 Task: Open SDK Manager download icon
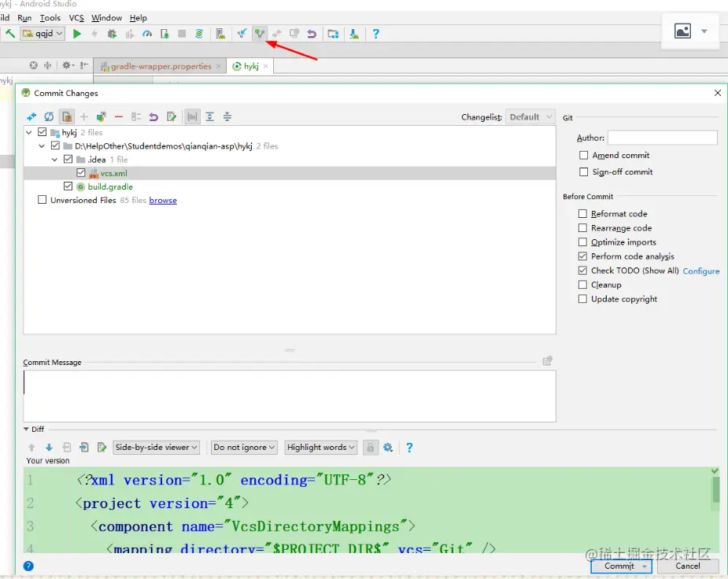(x=354, y=34)
